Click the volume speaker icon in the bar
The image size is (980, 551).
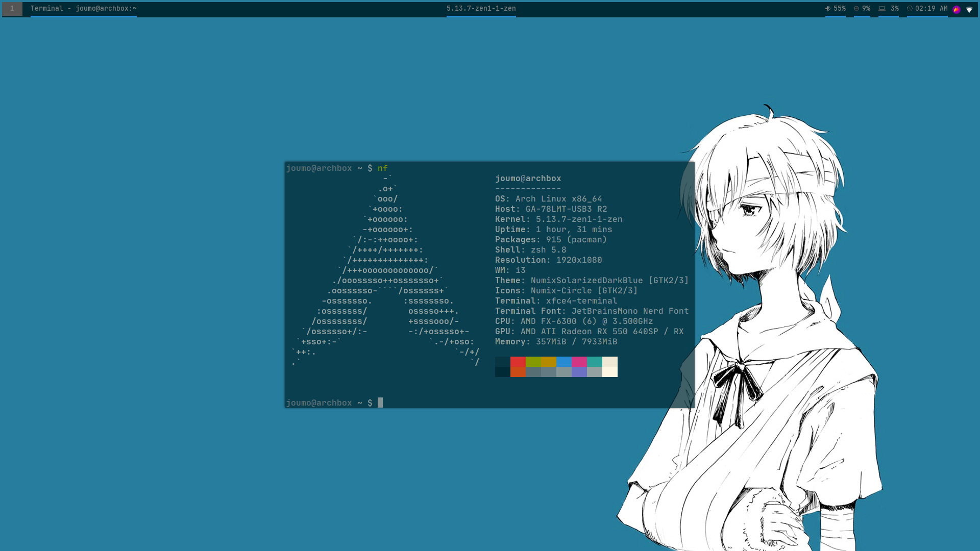tap(828, 9)
